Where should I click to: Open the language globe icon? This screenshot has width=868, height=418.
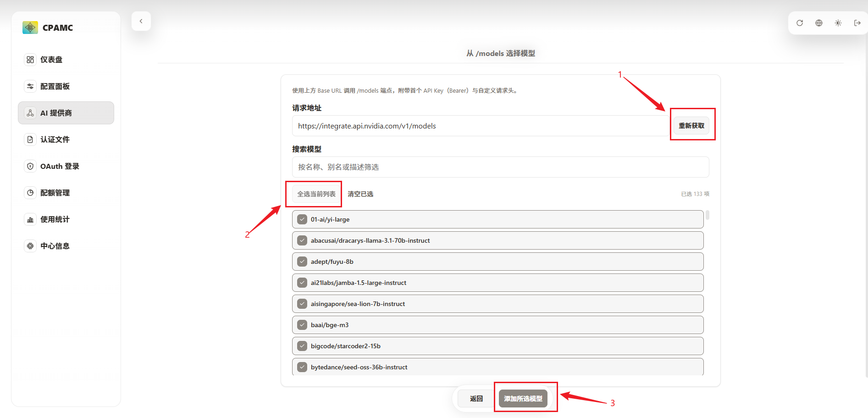(819, 23)
